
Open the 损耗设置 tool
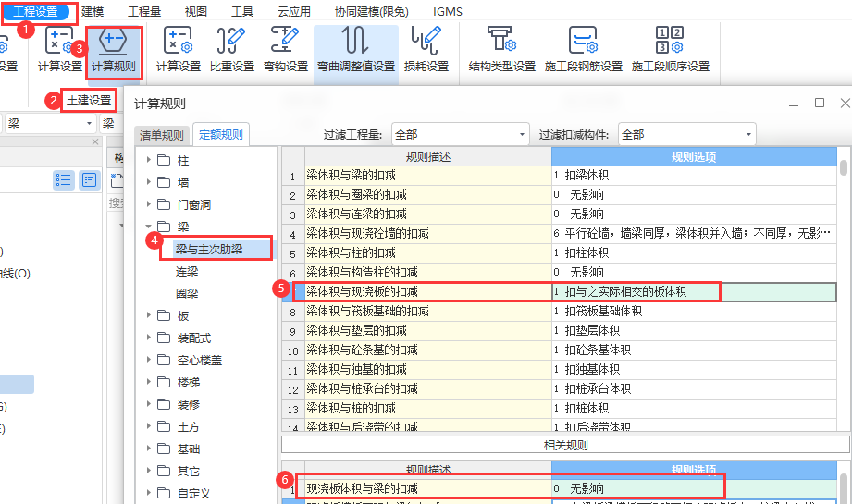pos(426,50)
